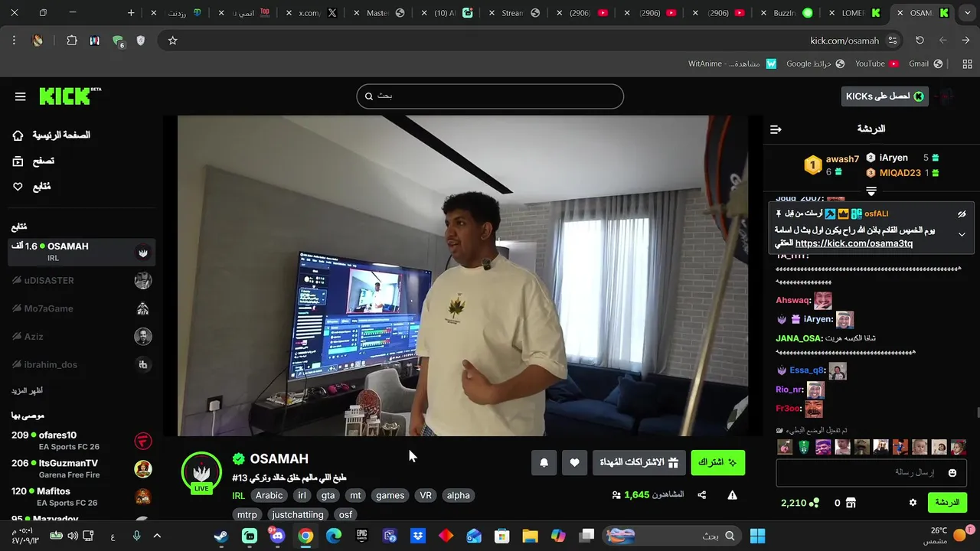Image resolution: width=980 pixels, height=551 pixels.
Task: Open Mo7aGame channel in sidebar
Action: click(82, 309)
